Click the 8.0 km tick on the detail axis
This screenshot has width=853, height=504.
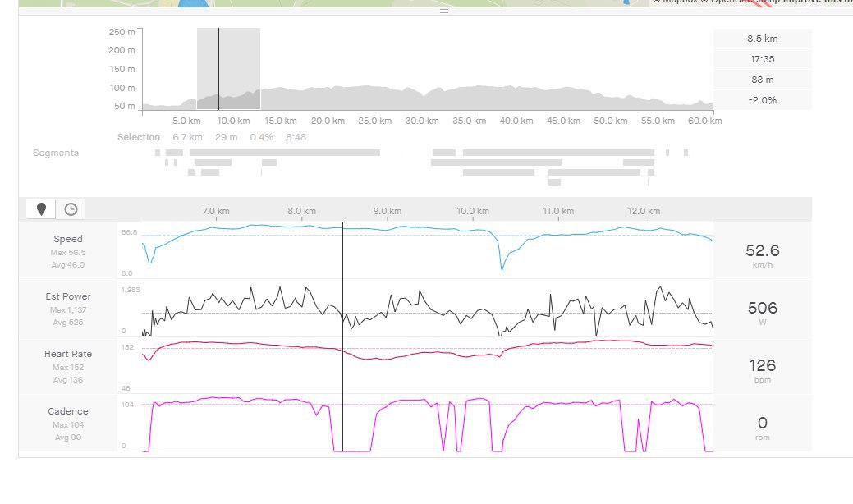pos(302,211)
